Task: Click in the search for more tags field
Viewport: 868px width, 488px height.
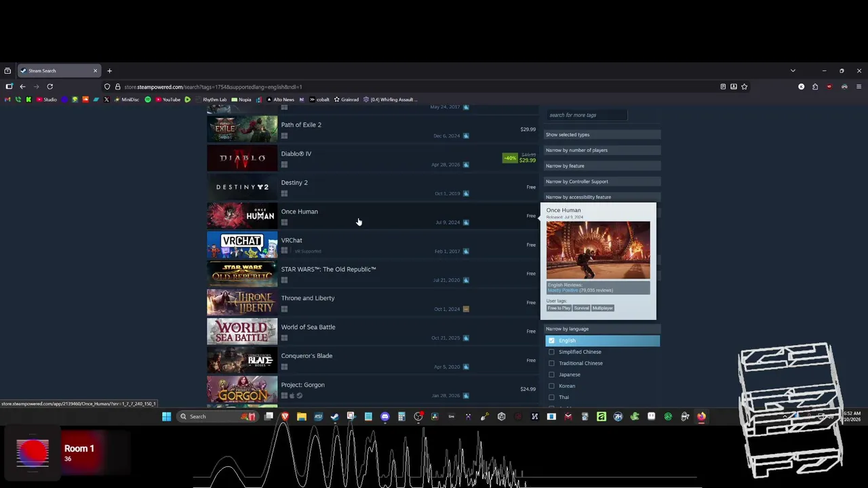Action: tap(587, 115)
